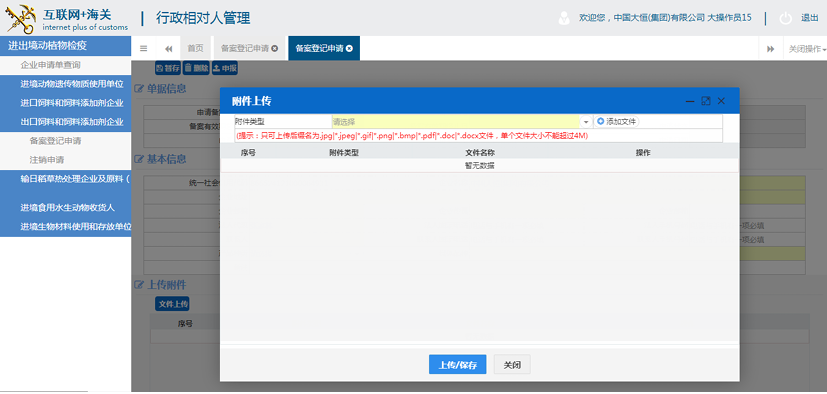Select the active 备案登记申请 tab
The image size is (827, 394).
[320, 49]
